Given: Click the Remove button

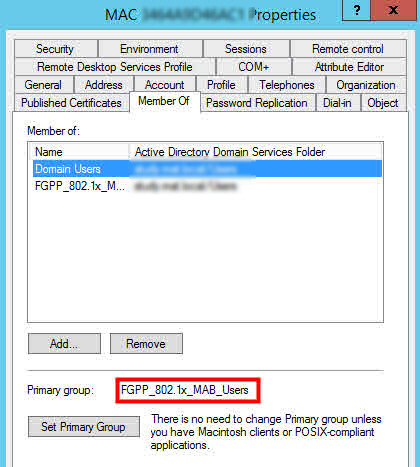Looking at the screenshot, I should point(146,343).
